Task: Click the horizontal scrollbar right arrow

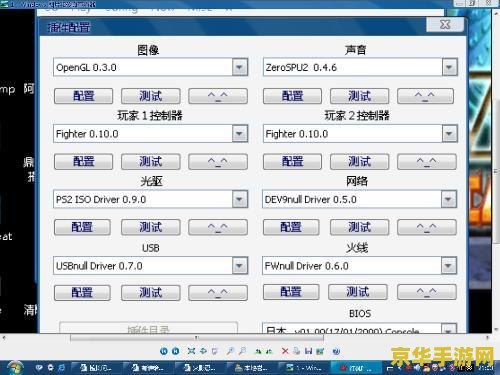Action: pyautogui.click(x=487, y=337)
